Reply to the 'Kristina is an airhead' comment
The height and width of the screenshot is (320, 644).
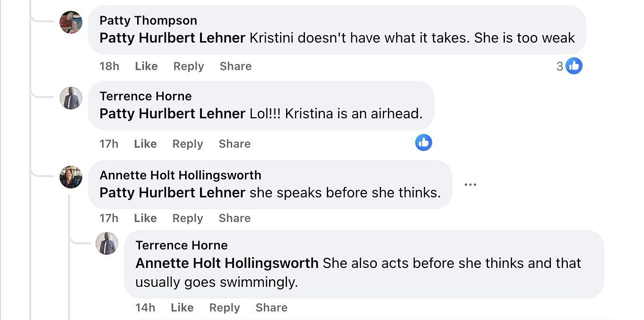pyautogui.click(x=187, y=144)
